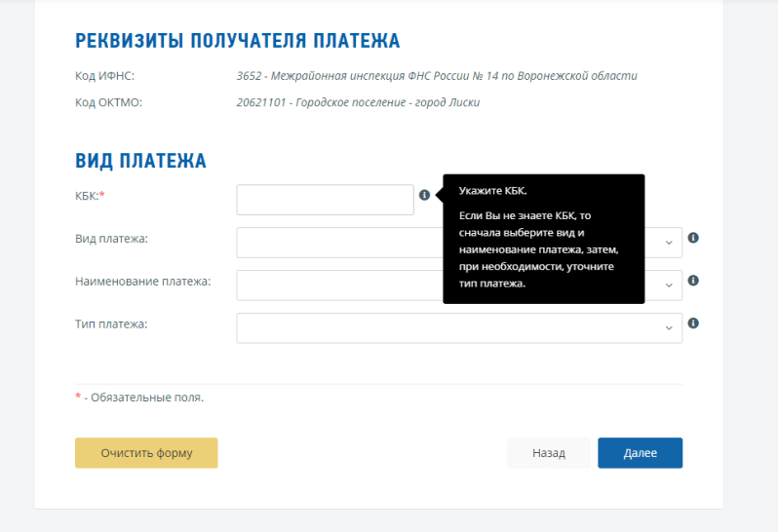Select the Код ИФНС value text

[437, 76]
